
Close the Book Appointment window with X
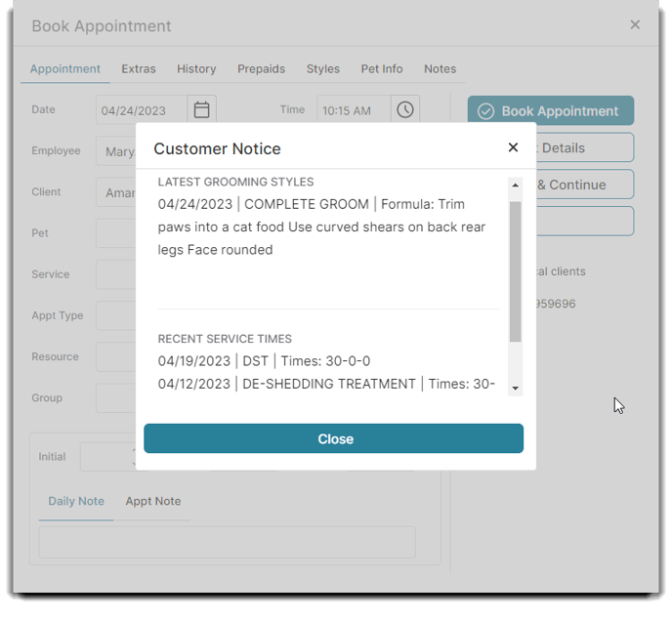pos(635,25)
